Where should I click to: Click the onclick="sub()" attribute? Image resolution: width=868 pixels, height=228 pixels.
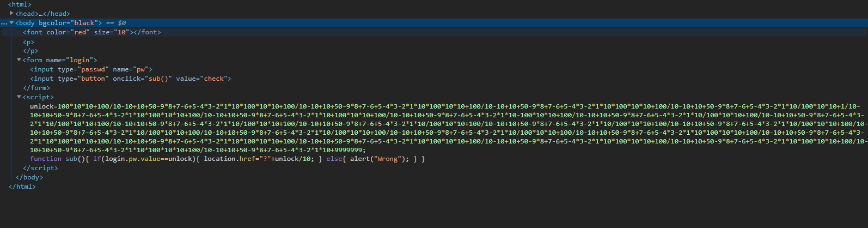click(x=142, y=79)
